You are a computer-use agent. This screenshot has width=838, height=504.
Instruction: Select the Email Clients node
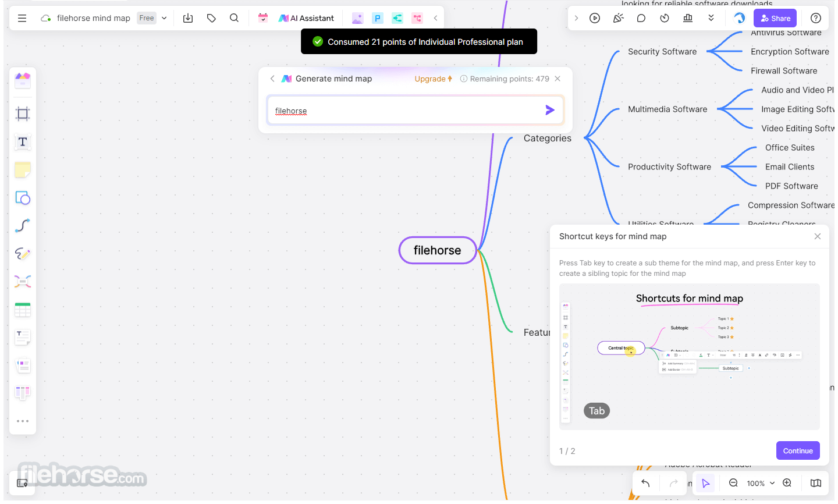tap(790, 166)
